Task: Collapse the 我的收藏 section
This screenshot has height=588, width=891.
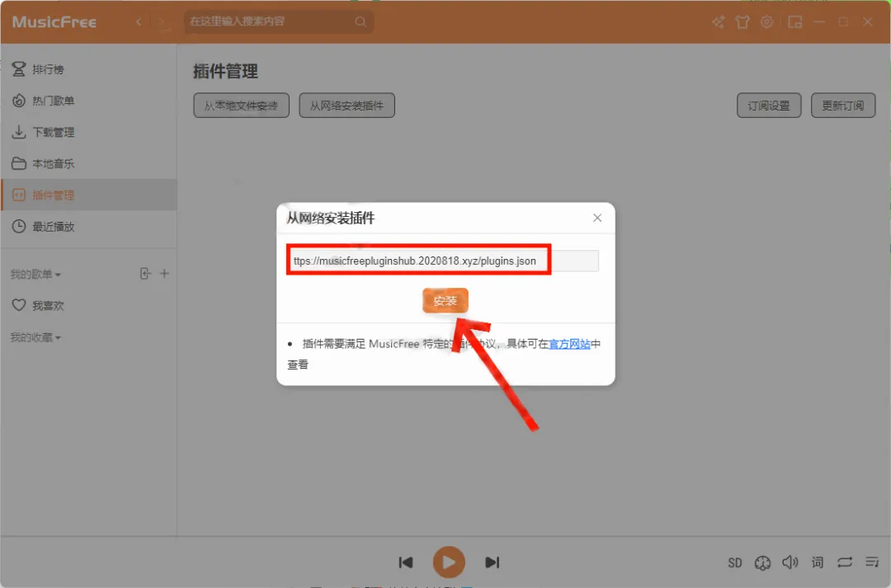Action: (x=35, y=337)
